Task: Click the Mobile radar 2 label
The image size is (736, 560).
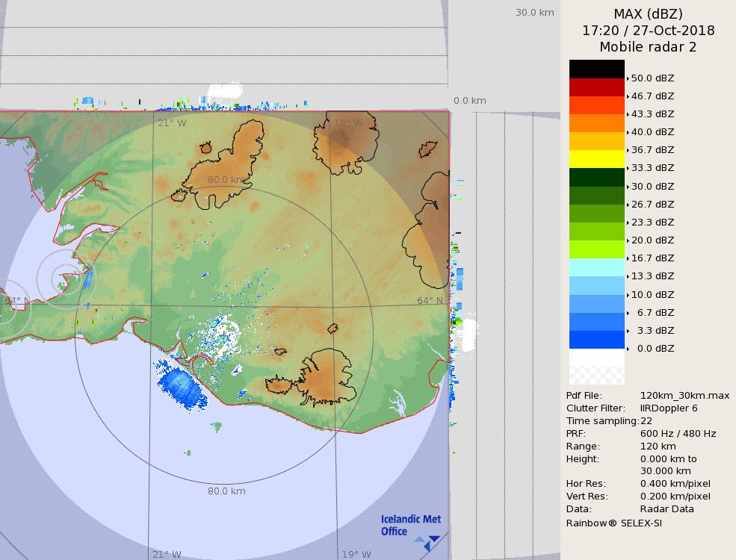Action: click(x=648, y=47)
